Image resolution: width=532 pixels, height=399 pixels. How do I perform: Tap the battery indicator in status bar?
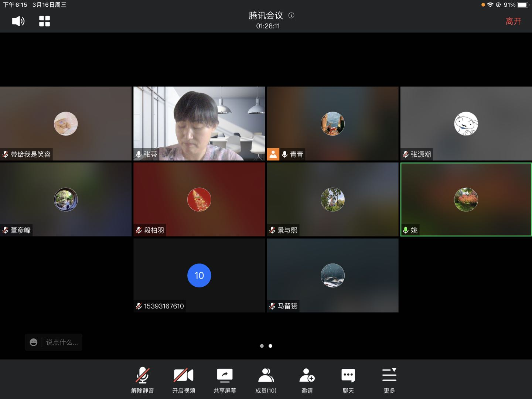pyautogui.click(x=524, y=5)
